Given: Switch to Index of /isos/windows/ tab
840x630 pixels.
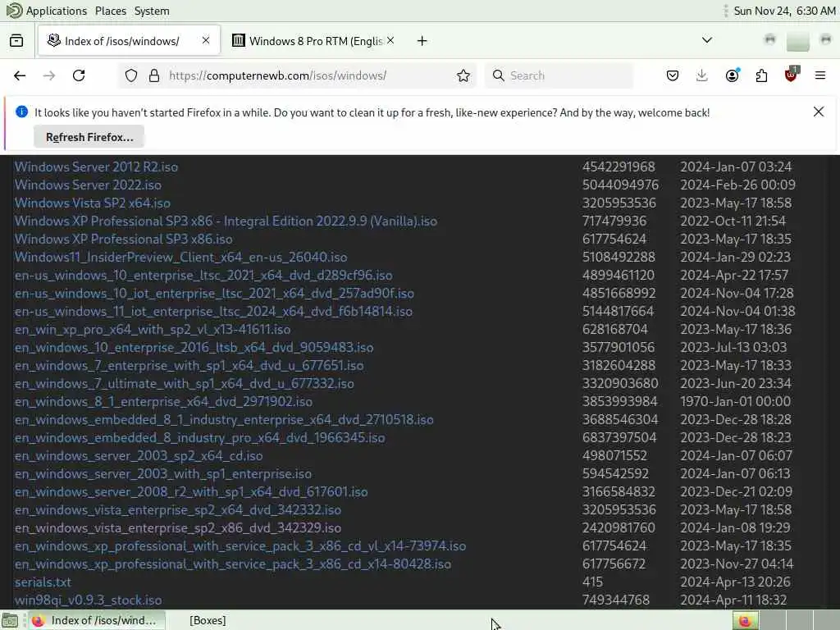Looking at the screenshot, I should point(129,41).
